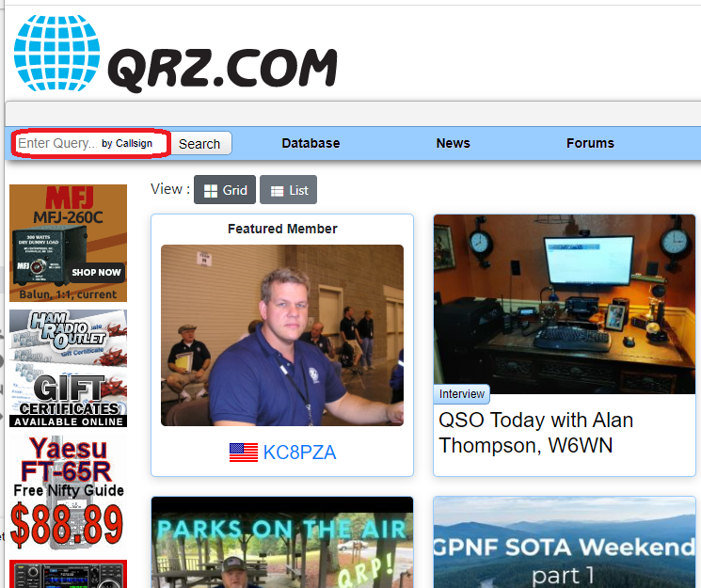Open the Database menu
Image resolution: width=701 pixels, height=588 pixels.
(311, 143)
